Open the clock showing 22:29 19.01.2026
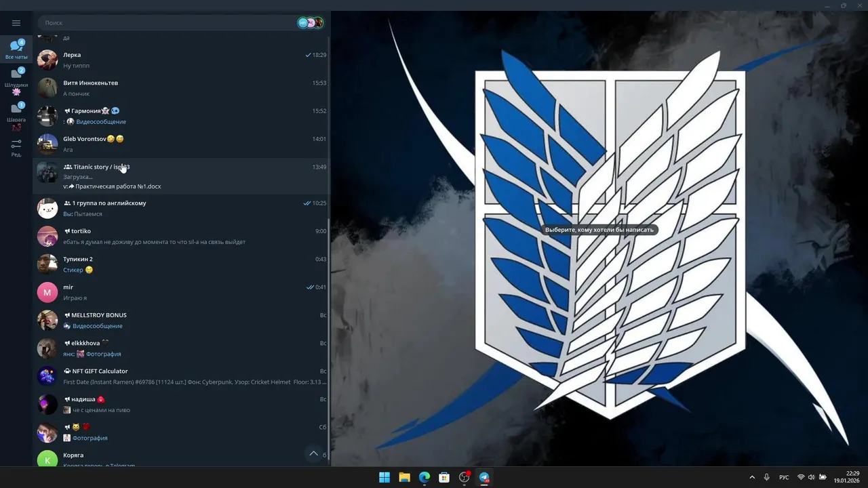Viewport: 868px width, 488px height. (846, 477)
